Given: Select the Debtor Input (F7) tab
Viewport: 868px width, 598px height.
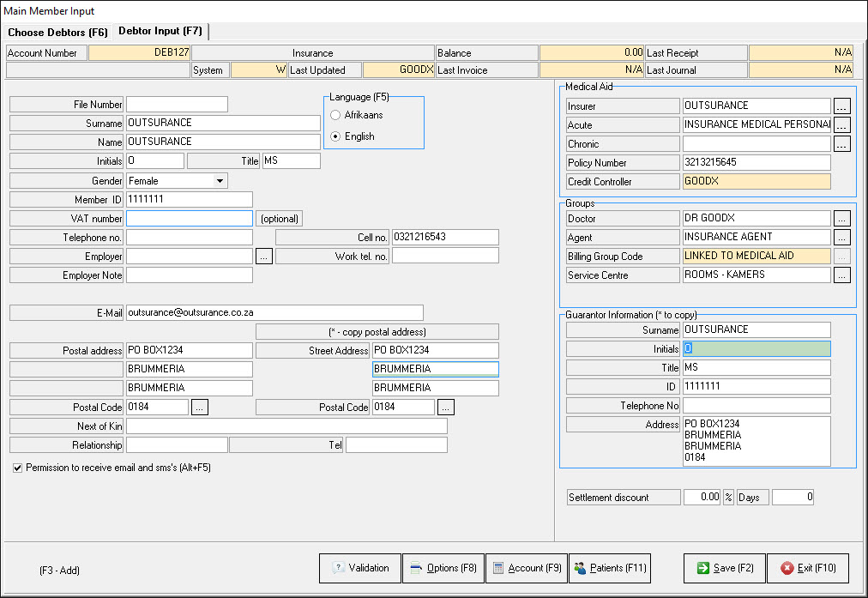Looking at the screenshot, I should (x=160, y=32).
